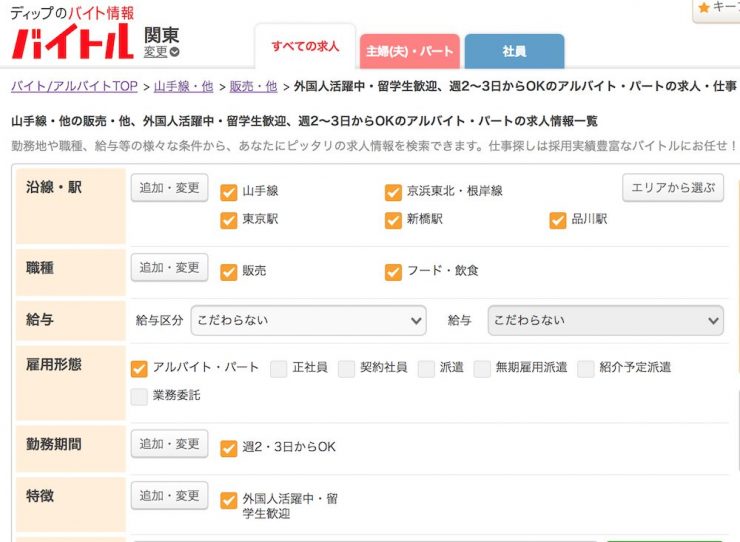Click the star keep icon
Screen dimensions: 740x542
[x=704, y=8]
